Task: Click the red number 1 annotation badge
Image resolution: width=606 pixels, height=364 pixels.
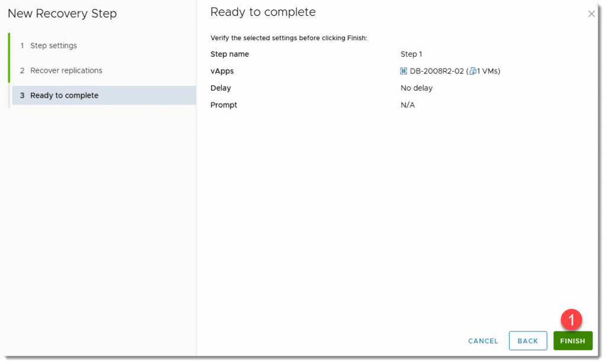Action: 571,320
